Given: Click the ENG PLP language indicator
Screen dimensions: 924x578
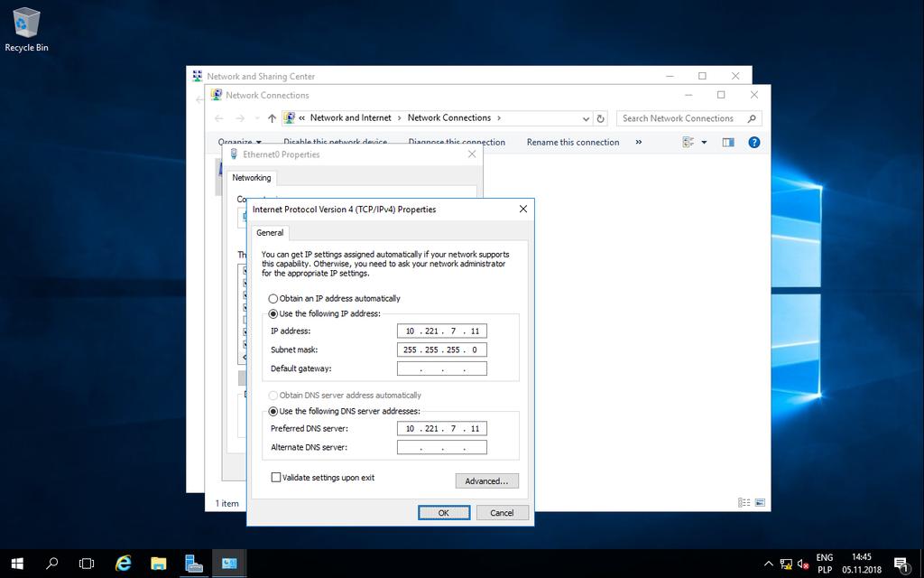Looking at the screenshot, I should pyautogui.click(x=825, y=564).
